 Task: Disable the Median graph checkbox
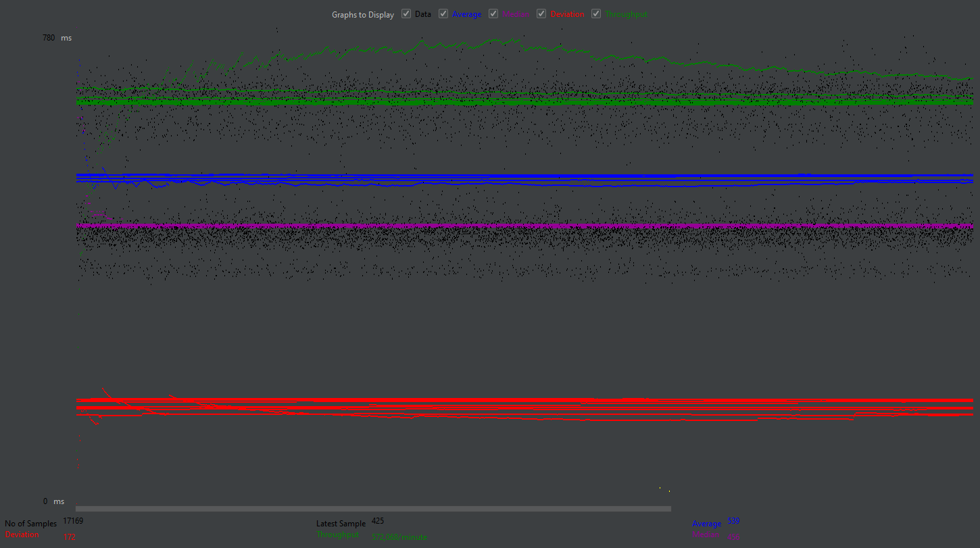pos(493,14)
